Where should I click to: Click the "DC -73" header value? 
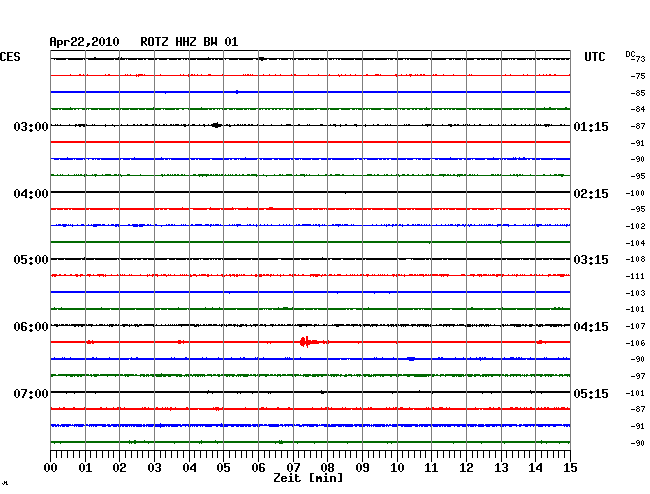[x=635, y=57]
